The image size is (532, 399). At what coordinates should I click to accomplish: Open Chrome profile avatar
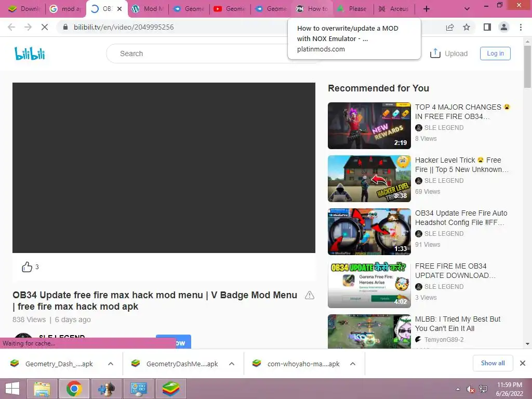coord(504,27)
